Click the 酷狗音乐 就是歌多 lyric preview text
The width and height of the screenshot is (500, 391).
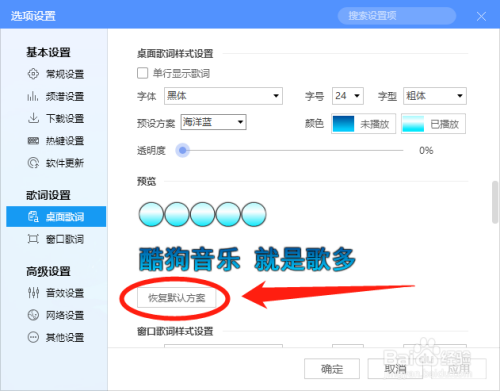[247, 259]
